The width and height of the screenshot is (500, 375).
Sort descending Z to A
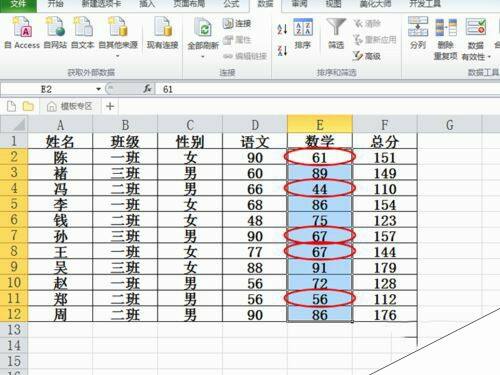pyautogui.click(x=282, y=50)
